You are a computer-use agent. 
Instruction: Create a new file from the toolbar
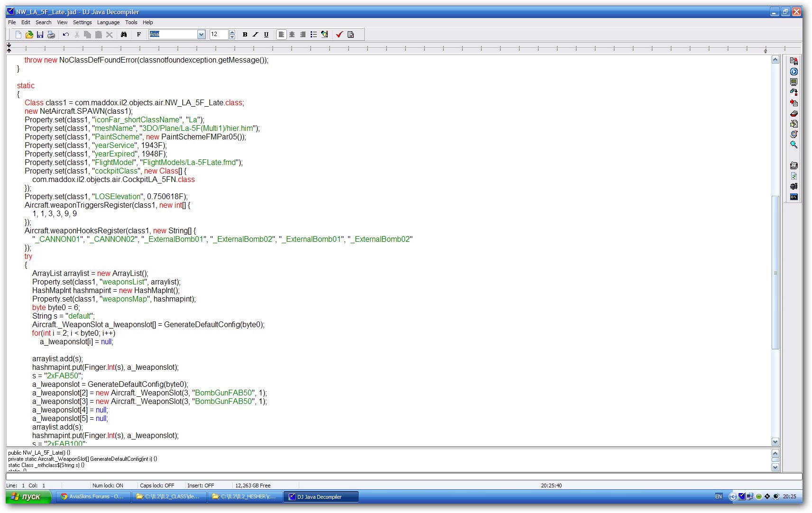(18, 34)
